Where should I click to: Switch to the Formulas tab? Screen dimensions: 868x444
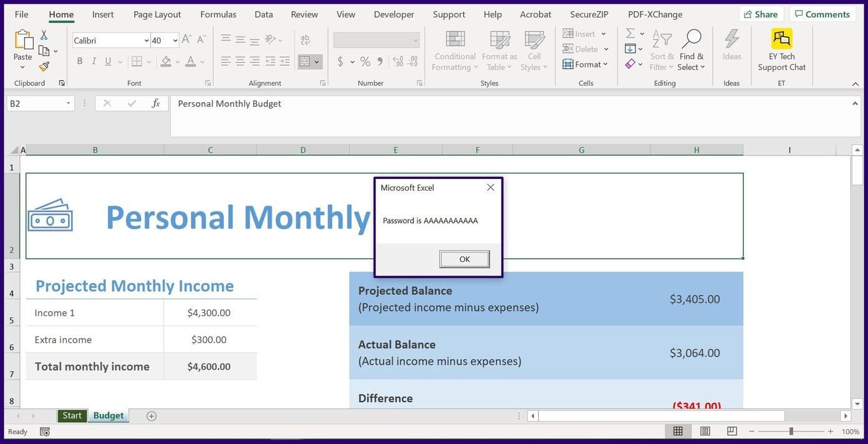[x=218, y=14]
